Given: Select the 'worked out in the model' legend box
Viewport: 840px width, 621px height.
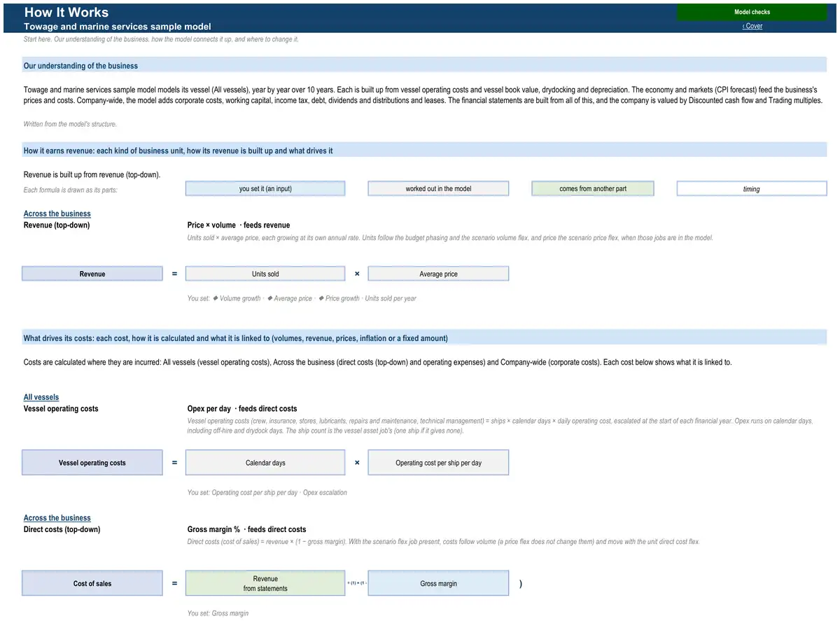Looking at the screenshot, I should coord(438,189).
